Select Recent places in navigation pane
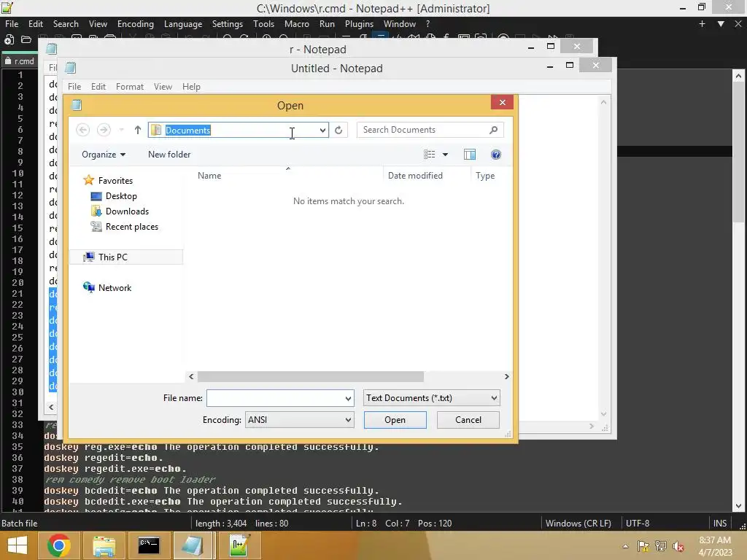 pos(131,227)
